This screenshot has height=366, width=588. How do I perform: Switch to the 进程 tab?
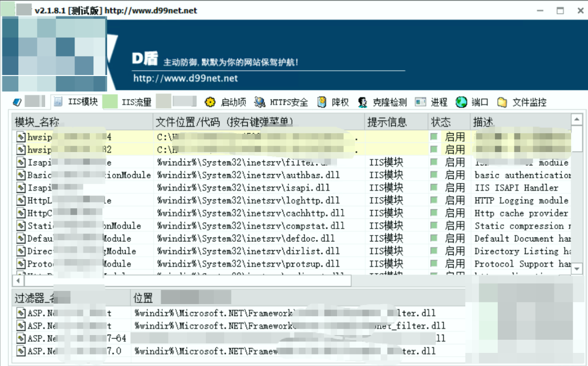pos(431,102)
